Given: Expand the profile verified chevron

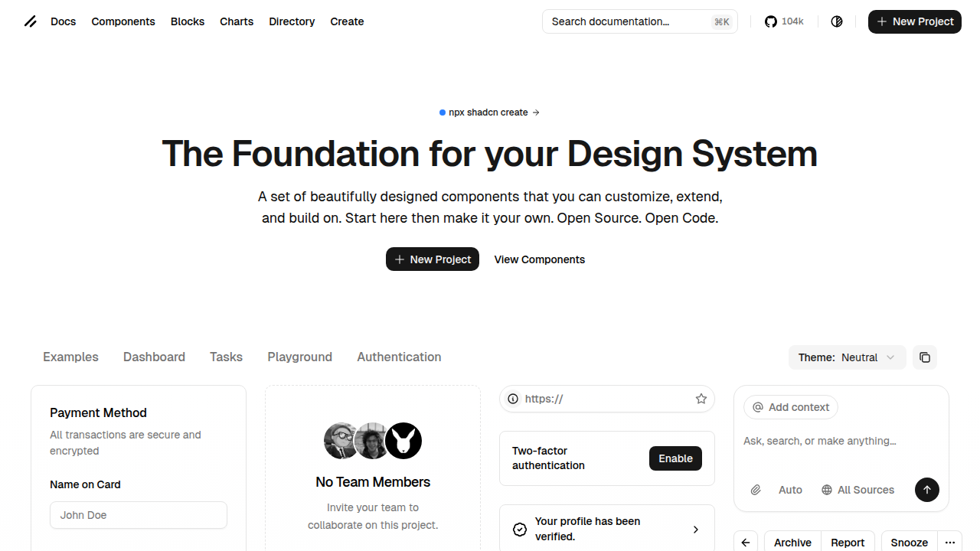Looking at the screenshot, I should pyautogui.click(x=695, y=530).
